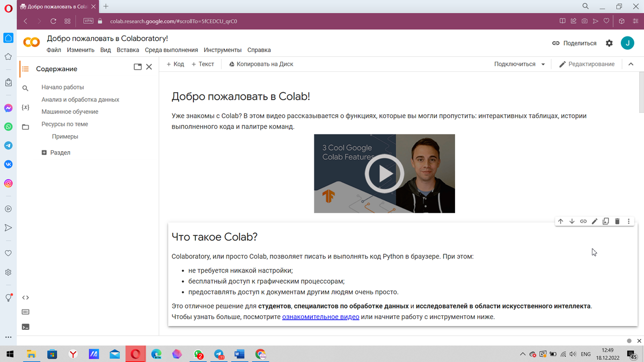Open WhatsApp in Opera sidebar

click(8, 127)
